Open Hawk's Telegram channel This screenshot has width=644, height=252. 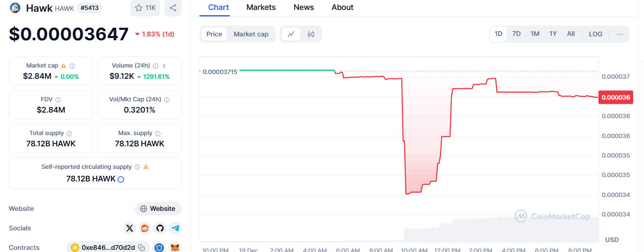tap(175, 228)
